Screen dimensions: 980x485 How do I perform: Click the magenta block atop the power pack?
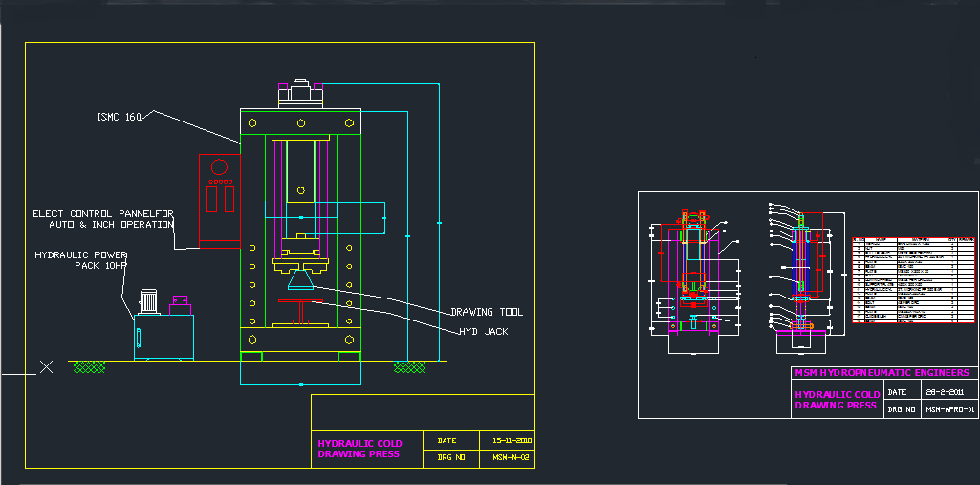pyautogui.click(x=180, y=305)
